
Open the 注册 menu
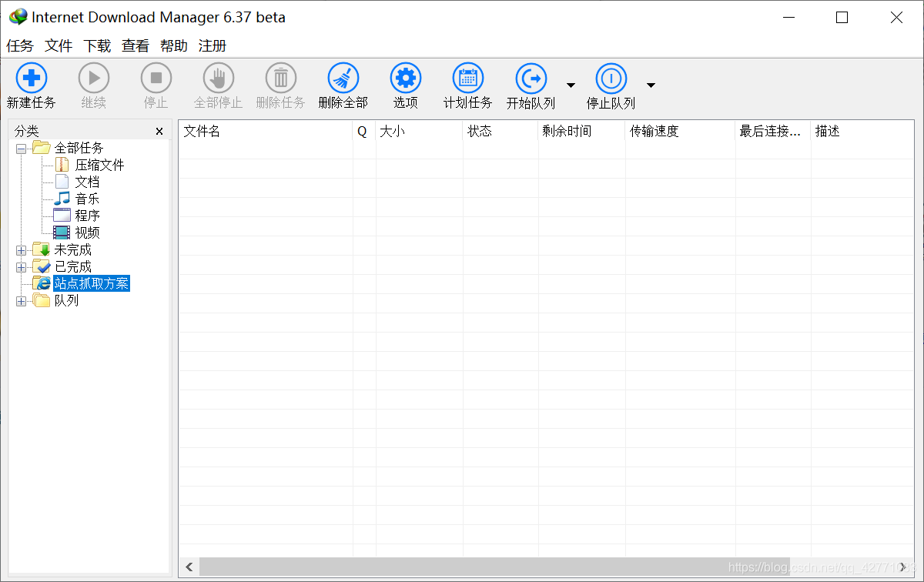coord(213,46)
